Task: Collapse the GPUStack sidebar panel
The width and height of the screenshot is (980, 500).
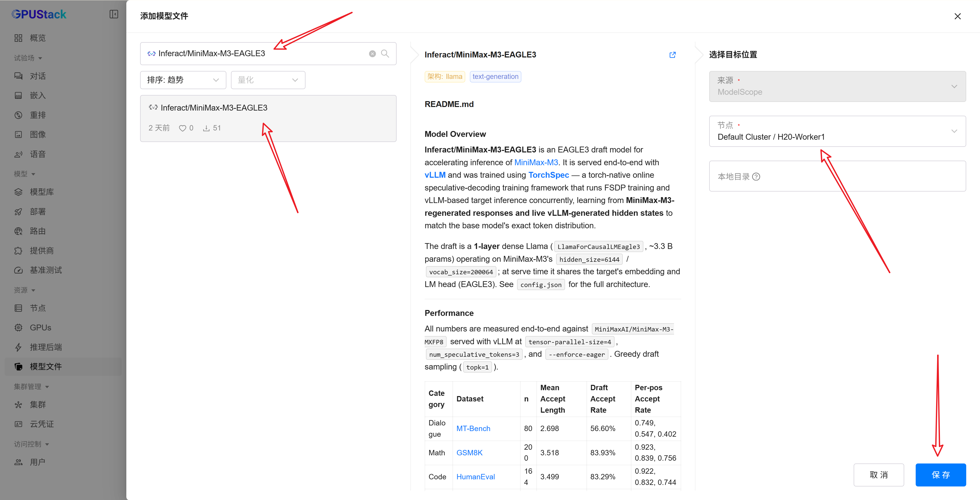Action: pyautogui.click(x=114, y=15)
